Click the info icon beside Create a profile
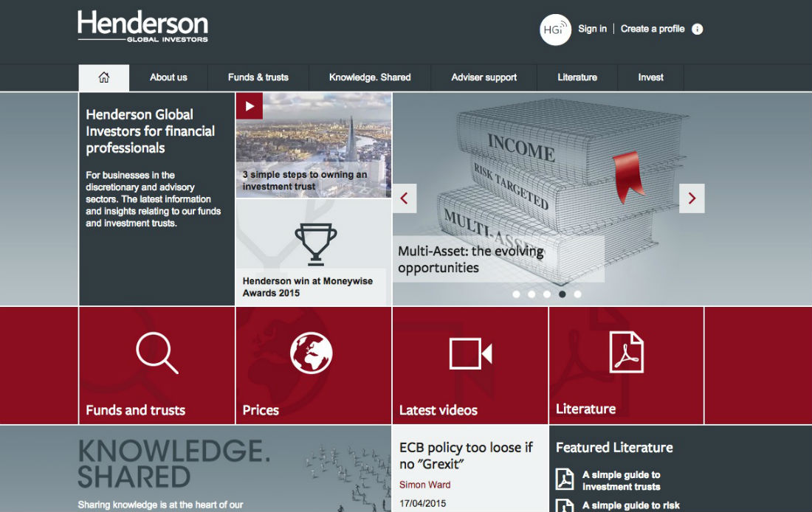The image size is (812, 512). pyautogui.click(x=698, y=29)
